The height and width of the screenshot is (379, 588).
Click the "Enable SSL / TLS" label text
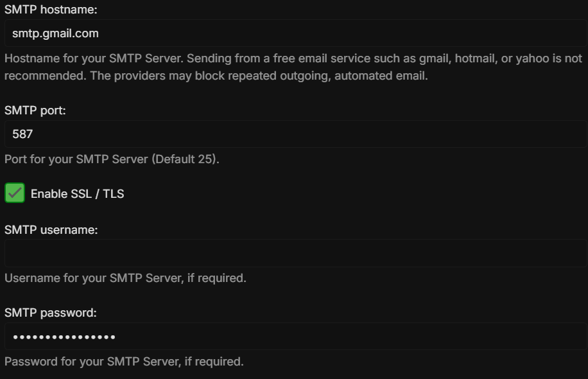(77, 194)
